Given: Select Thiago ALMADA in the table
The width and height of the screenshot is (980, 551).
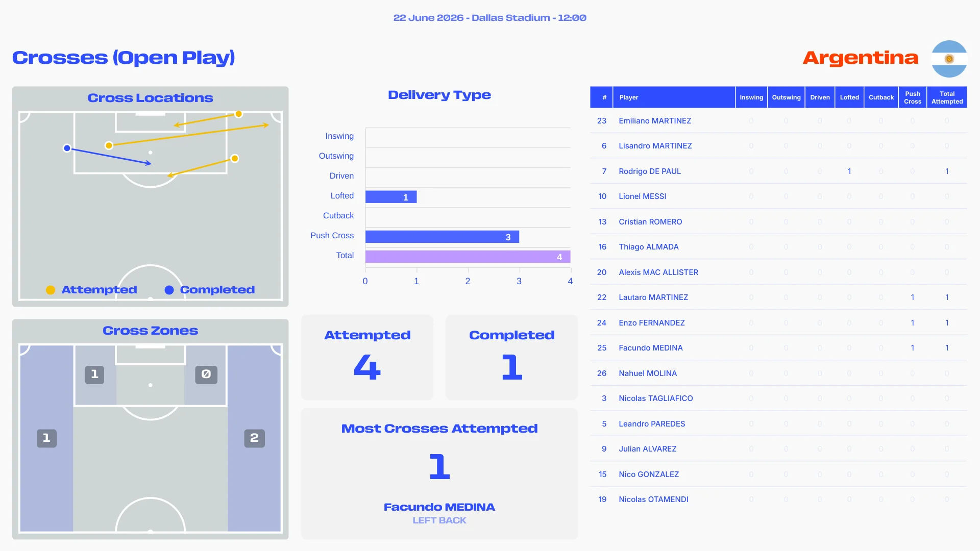Looking at the screenshot, I should (649, 247).
